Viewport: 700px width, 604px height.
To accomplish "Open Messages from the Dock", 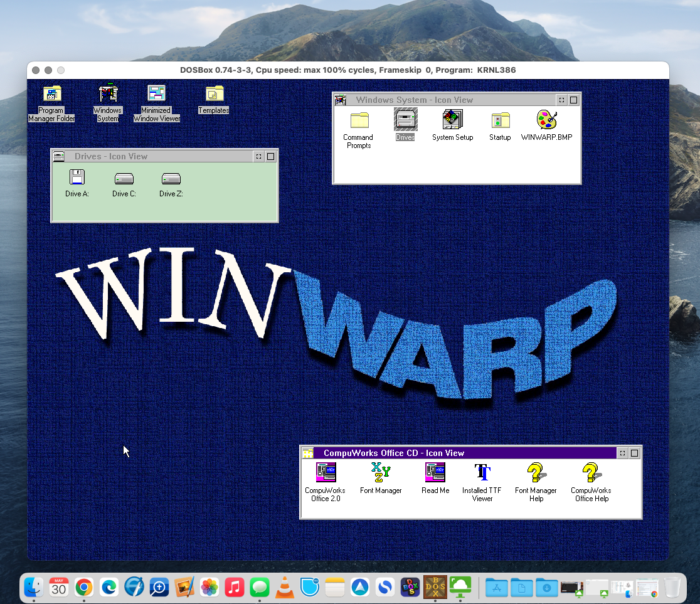I will click(x=260, y=586).
